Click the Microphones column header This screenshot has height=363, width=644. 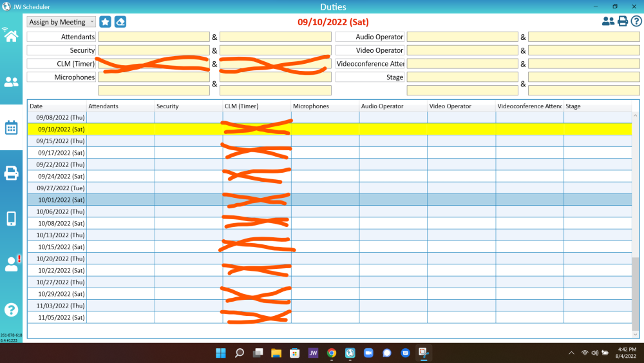pos(325,106)
